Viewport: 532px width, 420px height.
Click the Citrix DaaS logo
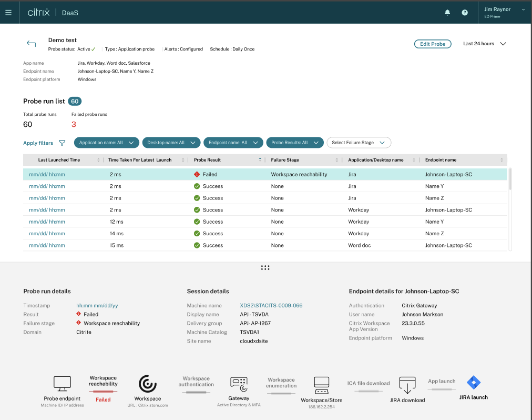[53, 13]
